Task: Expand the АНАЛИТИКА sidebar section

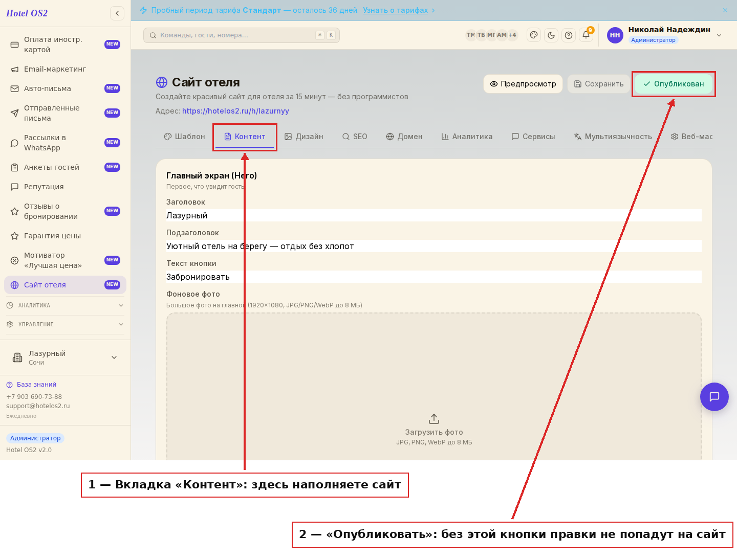Action: (x=65, y=305)
